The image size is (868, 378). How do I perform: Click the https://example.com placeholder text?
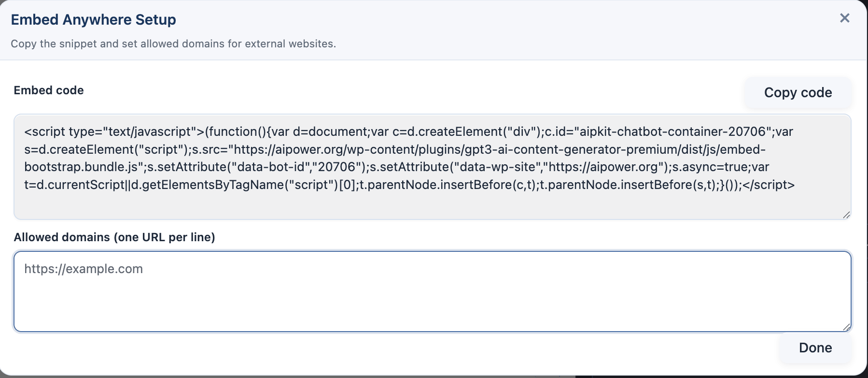pos(84,269)
